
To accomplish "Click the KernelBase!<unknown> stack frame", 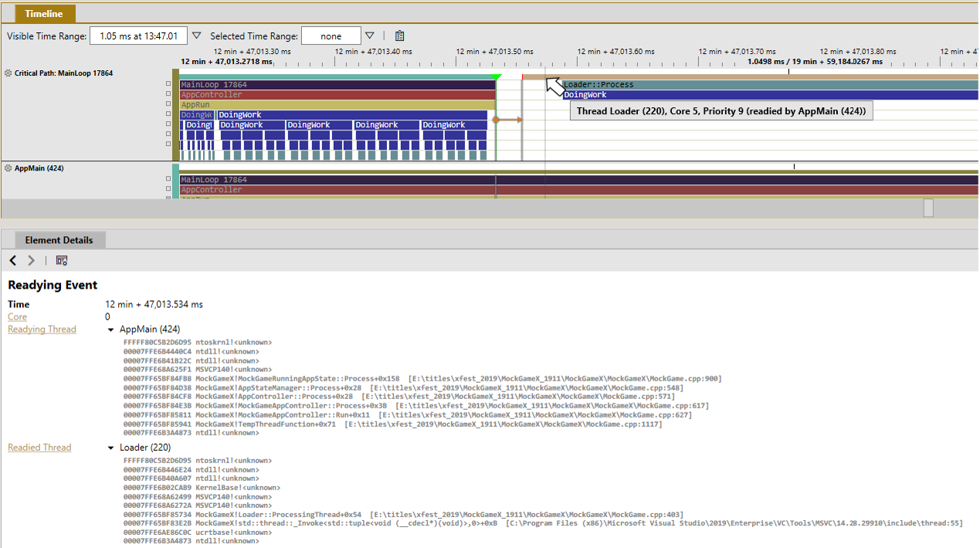I will coord(202,488).
